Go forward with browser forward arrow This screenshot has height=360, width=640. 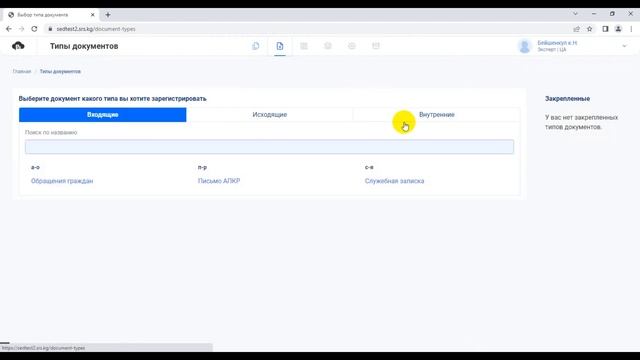[x=22, y=29]
